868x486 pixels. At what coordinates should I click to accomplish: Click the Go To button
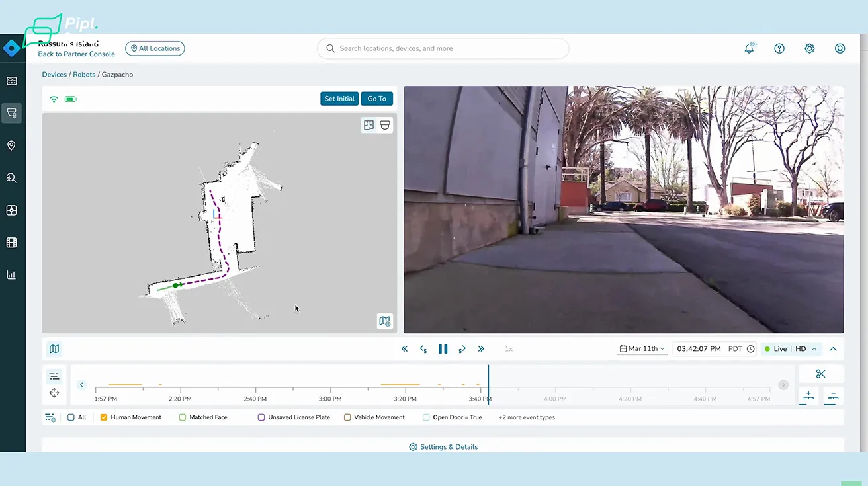point(376,99)
